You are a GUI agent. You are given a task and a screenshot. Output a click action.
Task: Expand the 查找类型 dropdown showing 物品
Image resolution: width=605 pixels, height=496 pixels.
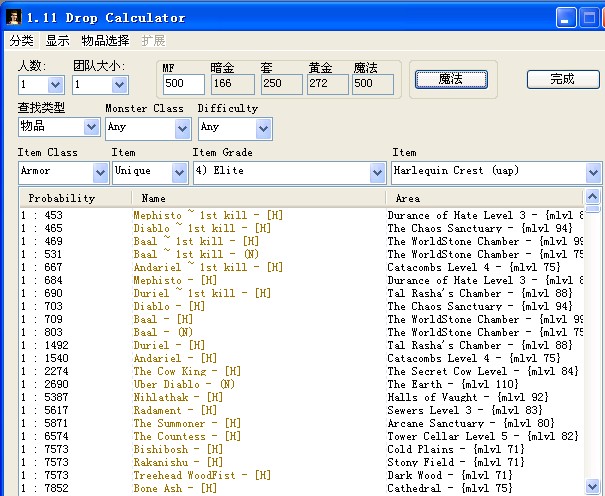tap(92, 127)
